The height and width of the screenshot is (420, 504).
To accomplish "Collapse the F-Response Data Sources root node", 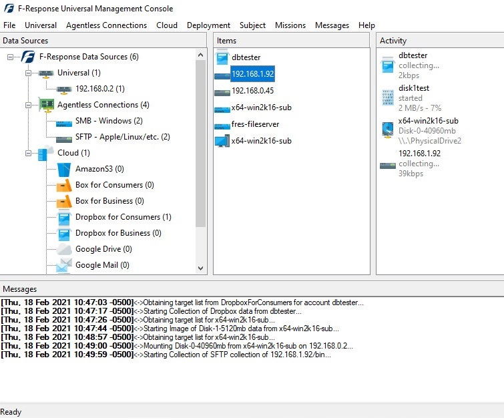I will [10, 57].
